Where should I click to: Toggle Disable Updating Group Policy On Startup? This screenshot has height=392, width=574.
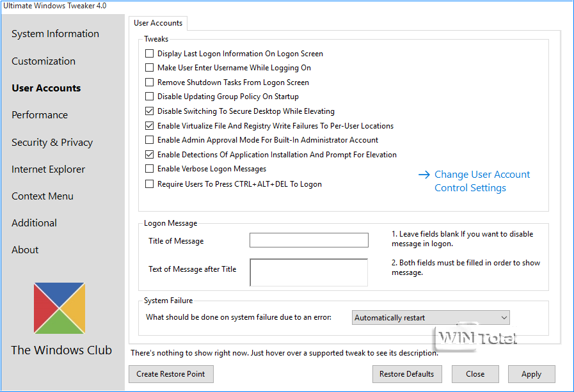click(x=149, y=97)
